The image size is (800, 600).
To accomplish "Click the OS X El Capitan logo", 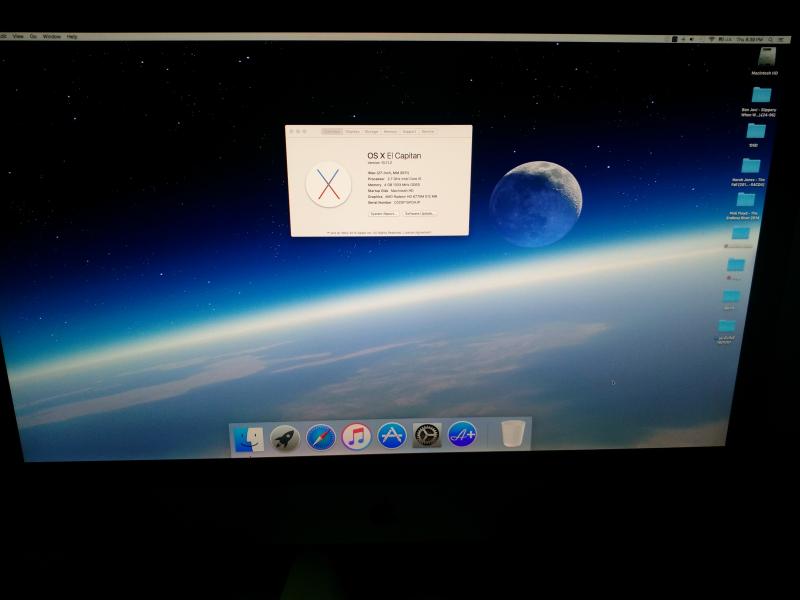I will point(328,184).
